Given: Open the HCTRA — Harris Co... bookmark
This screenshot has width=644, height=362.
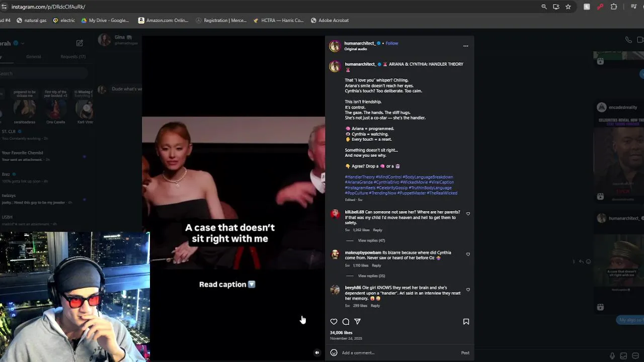Looking at the screenshot, I should click(278, 21).
